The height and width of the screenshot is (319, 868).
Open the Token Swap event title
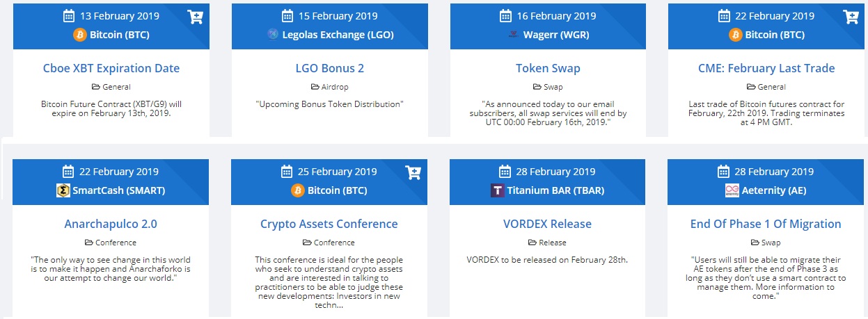pyautogui.click(x=548, y=68)
